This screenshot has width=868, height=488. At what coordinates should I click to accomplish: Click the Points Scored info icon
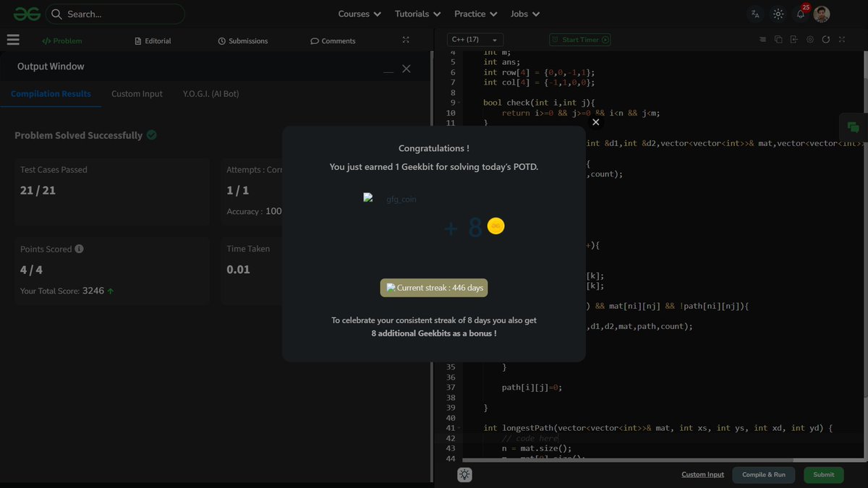[x=80, y=249]
